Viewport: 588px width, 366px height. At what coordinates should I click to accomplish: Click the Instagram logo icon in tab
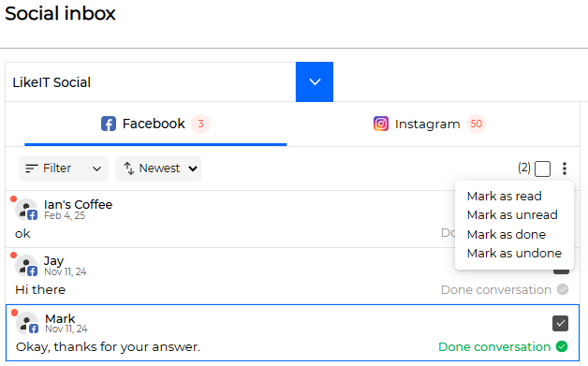(x=381, y=124)
